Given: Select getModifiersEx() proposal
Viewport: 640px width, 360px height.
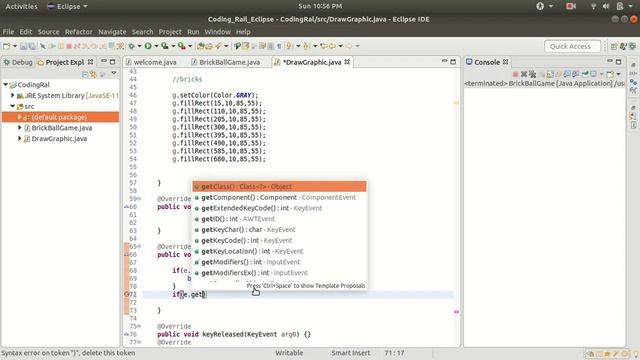Looking at the screenshot, I should point(280,273).
